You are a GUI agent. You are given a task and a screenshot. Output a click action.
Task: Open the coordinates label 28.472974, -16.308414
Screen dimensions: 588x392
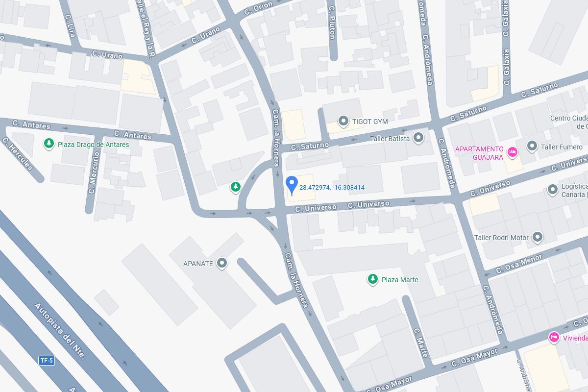coord(332,188)
